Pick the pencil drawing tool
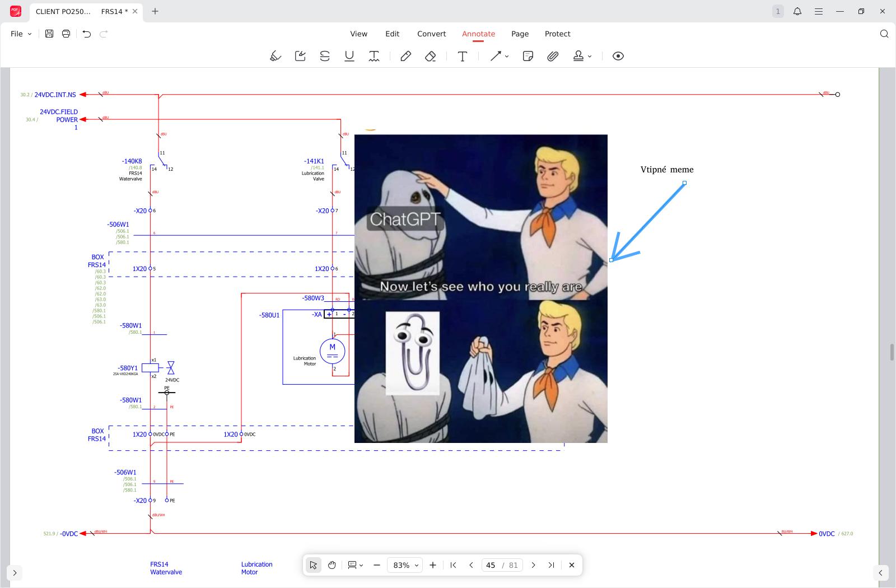The image size is (896, 588). coord(405,56)
